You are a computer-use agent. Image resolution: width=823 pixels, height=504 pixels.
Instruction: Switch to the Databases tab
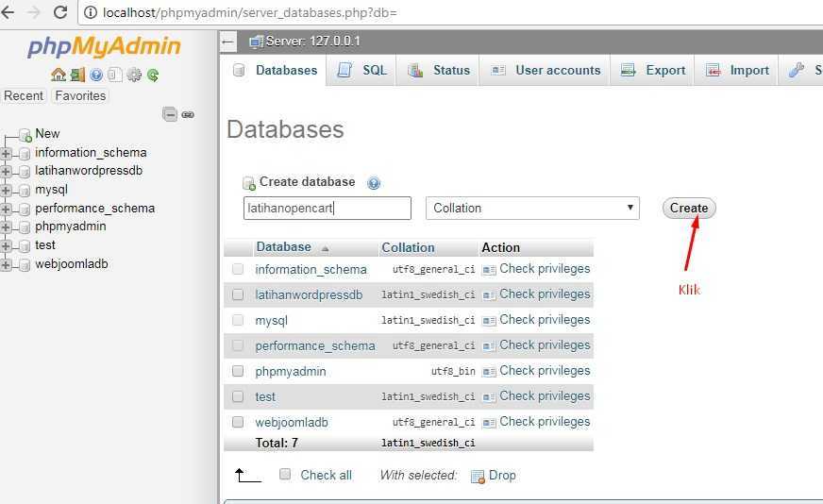(276, 71)
